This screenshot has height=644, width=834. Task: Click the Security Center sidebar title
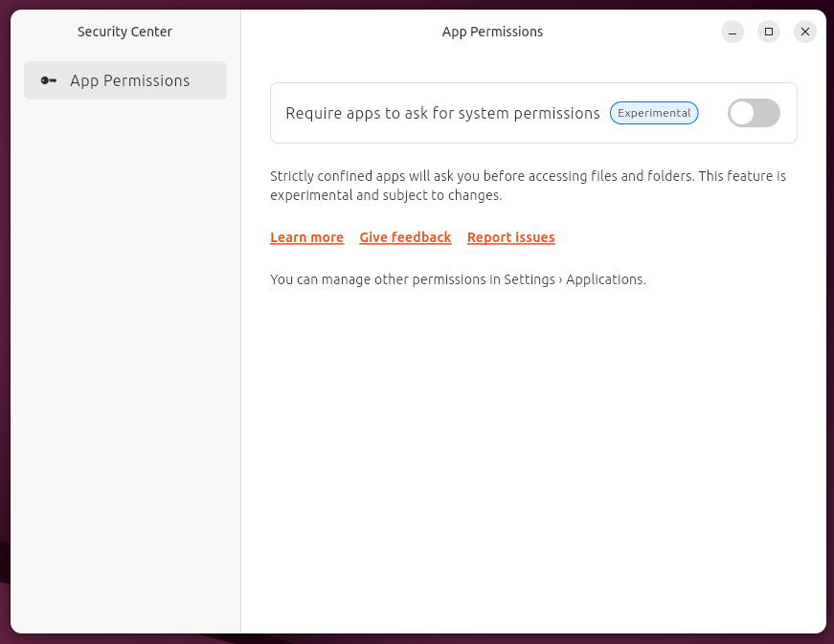tap(124, 32)
